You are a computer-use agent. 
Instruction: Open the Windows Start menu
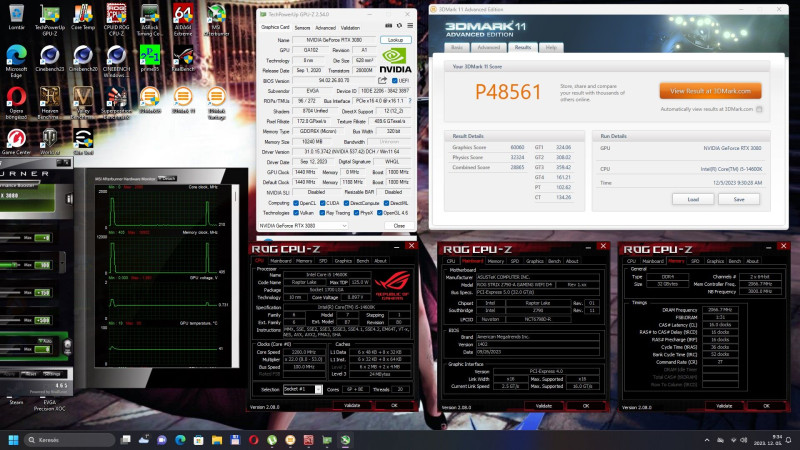click(13, 440)
